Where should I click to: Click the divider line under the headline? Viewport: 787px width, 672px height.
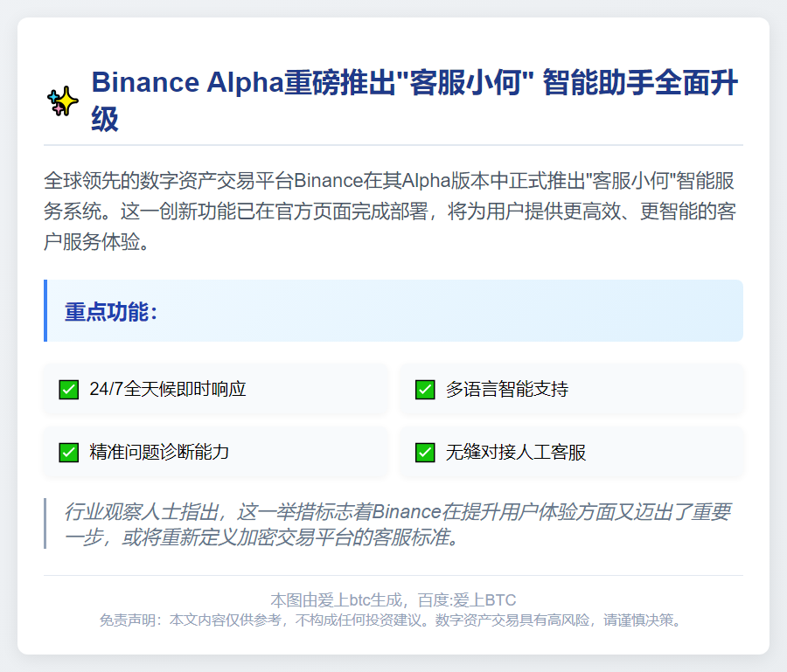pyautogui.click(x=393, y=144)
